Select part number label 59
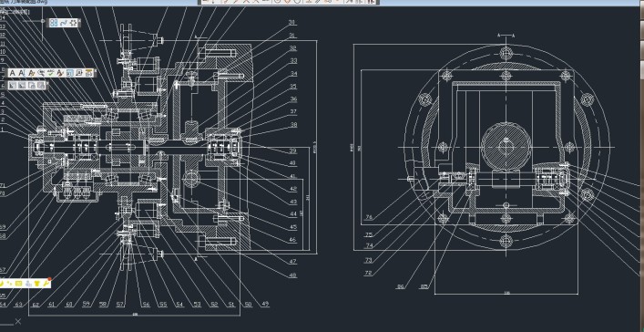Viewport: 644px width, 332px height. tap(87, 305)
